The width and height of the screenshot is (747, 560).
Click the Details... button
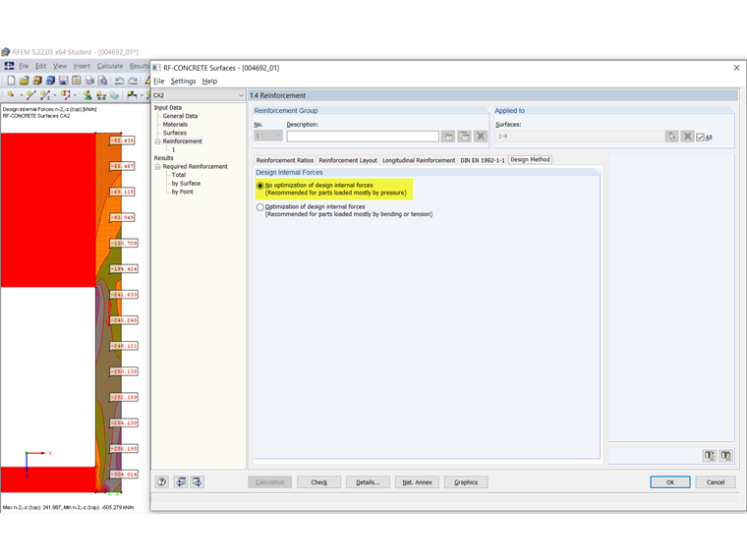[368, 482]
